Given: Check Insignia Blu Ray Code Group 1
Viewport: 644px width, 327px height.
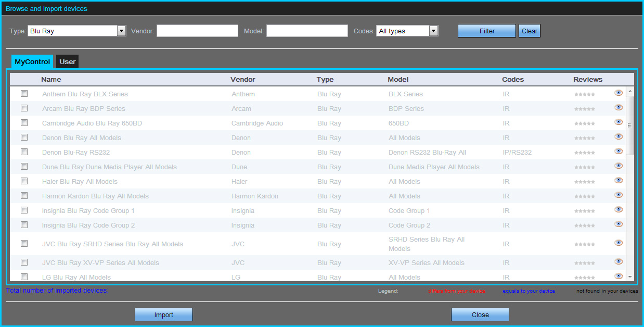Looking at the screenshot, I should [x=24, y=210].
